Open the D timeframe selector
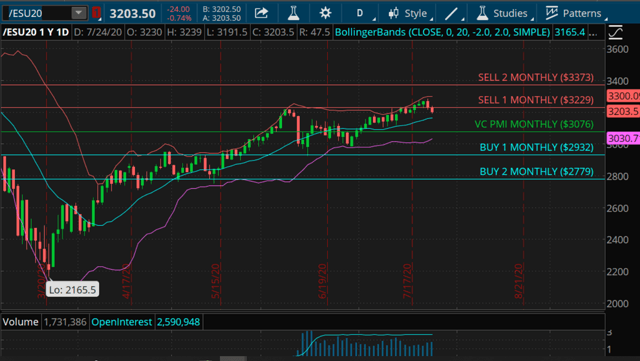Screen dimensions: 640x361 coord(360,13)
